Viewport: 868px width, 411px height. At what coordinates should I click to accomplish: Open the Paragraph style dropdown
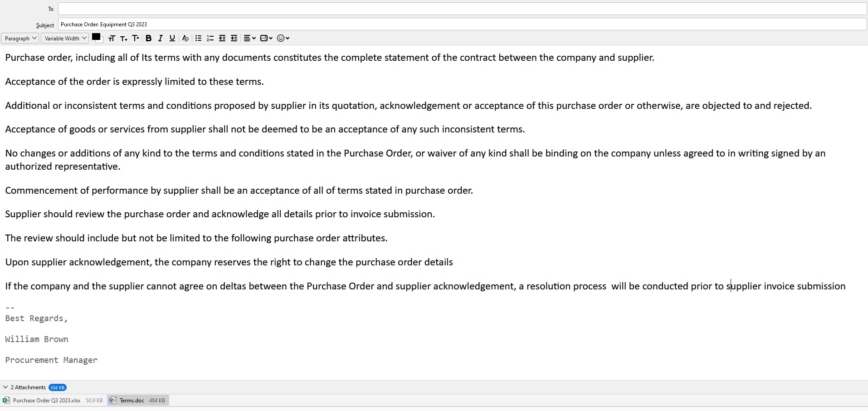(20, 38)
